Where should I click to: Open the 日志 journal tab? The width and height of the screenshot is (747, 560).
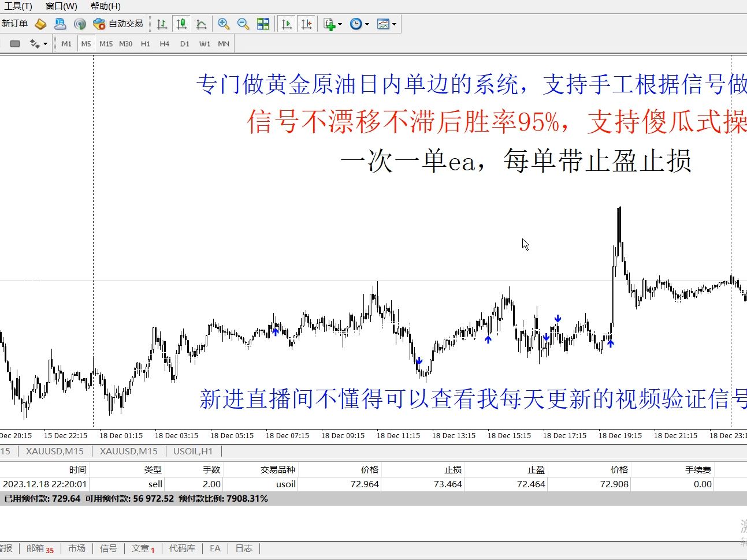(244, 548)
